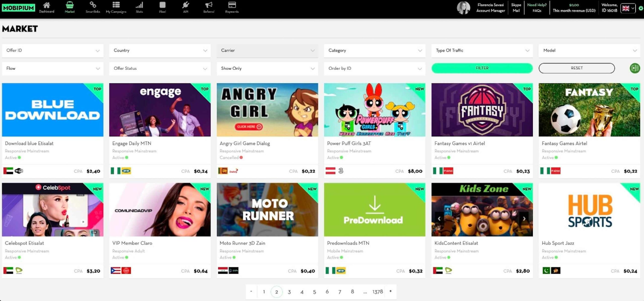Open Angry Girl offer thumbnail
Viewport: 644px width, 301px height.
[267, 110]
